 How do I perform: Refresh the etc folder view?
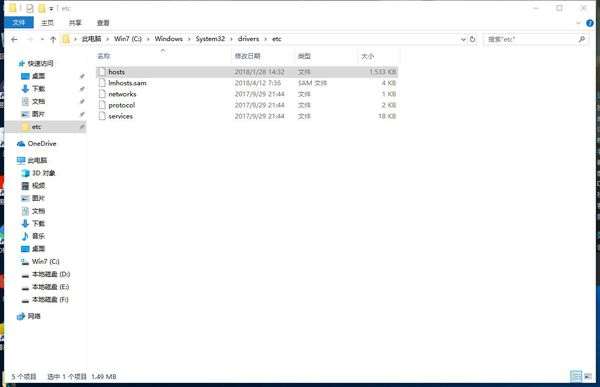point(473,39)
